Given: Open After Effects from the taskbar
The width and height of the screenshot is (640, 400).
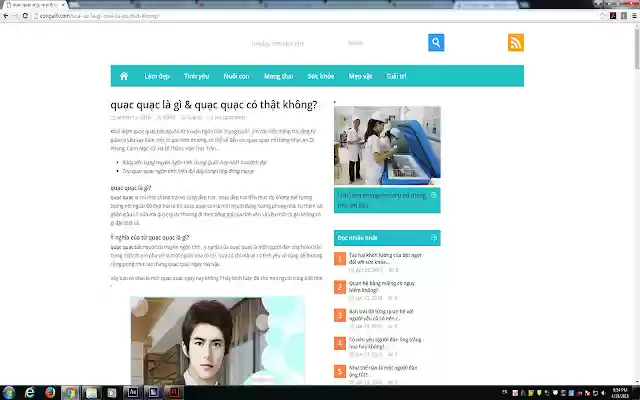Looking at the screenshot, I should click(x=133, y=393).
